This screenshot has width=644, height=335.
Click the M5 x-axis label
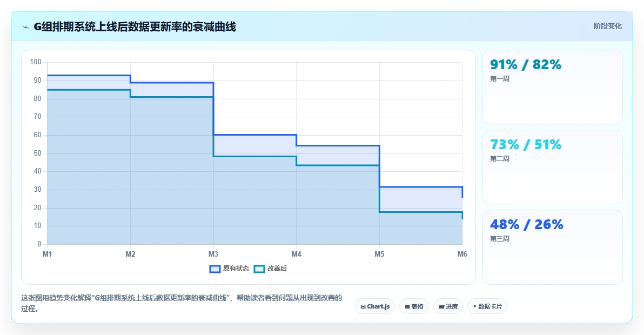pyautogui.click(x=379, y=254)
